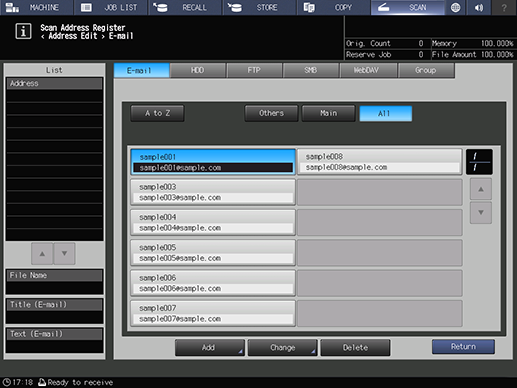Click the globe network icon

(x=455, y=7)
